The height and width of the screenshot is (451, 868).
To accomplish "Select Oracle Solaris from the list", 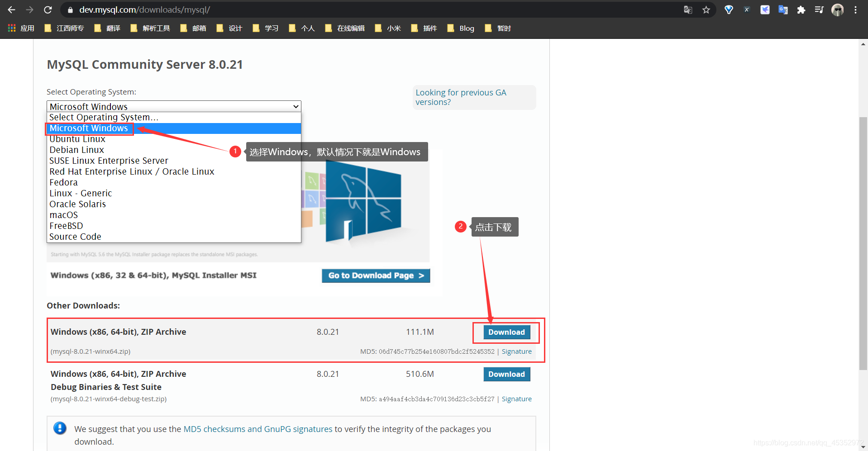I will click(x=174, y=204).
